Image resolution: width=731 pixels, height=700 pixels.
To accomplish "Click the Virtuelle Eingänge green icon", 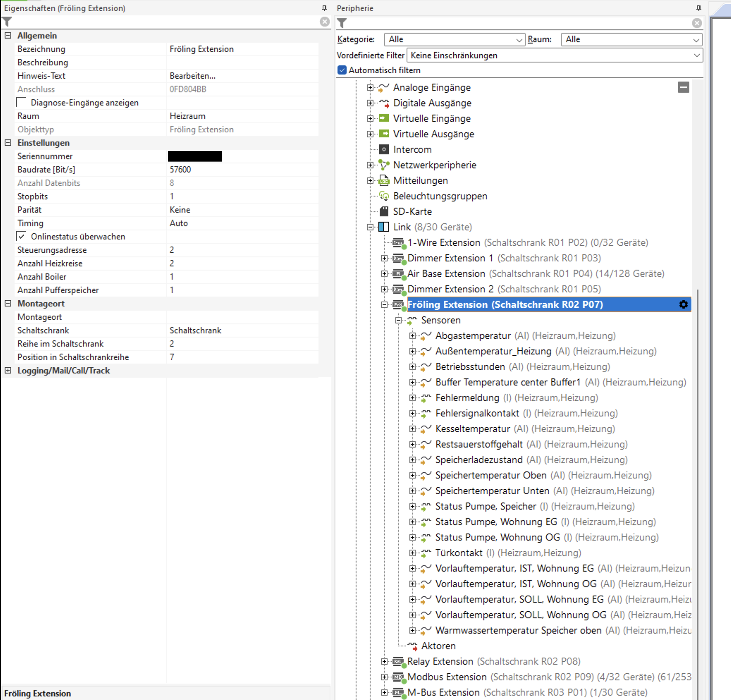I will tap(383, 118).
